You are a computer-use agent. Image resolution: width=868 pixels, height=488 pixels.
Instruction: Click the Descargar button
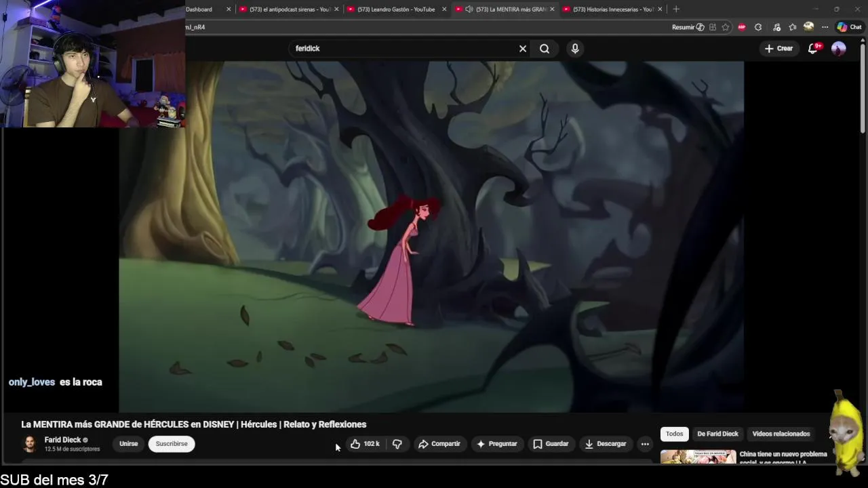click(x=606, y=444)
